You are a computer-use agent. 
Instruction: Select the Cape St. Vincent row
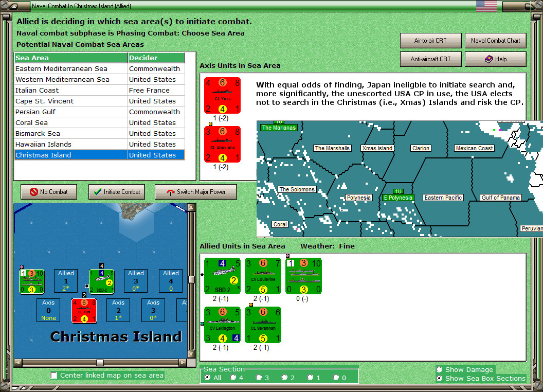(x=99, y=101)
